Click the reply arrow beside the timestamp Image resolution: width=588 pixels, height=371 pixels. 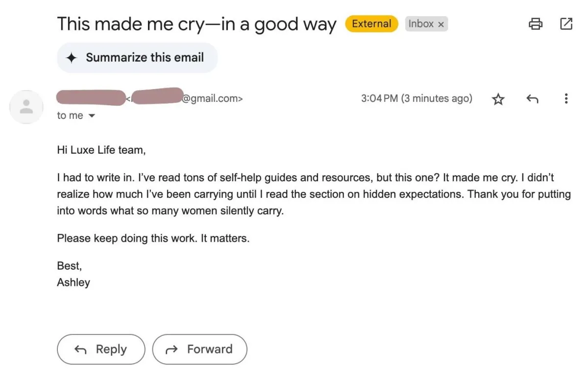click(532, 99)
